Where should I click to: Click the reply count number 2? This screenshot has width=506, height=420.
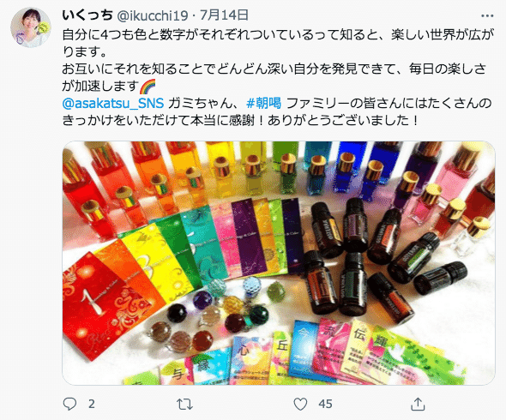pos(91,404)
